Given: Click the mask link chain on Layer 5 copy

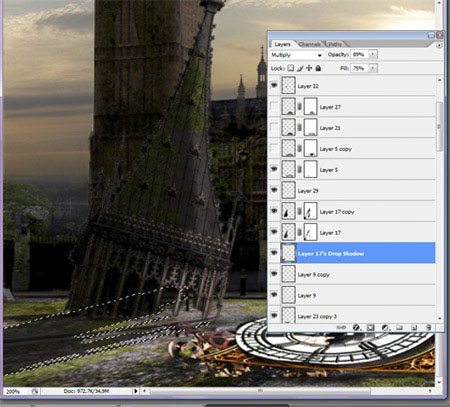Looking at the screenshot, I should click(299, 149).
